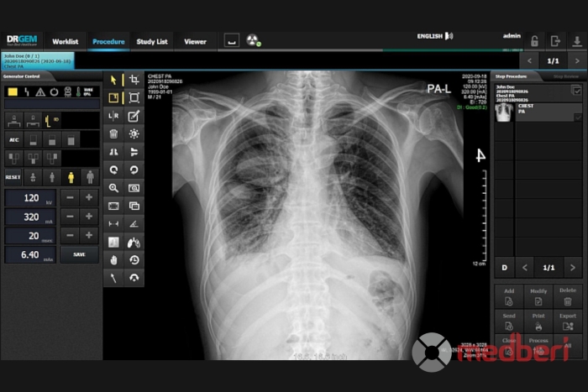Screen dimensions: 588x392
Task: Switch to the Study List tab
Action: (x=152, y=41)
